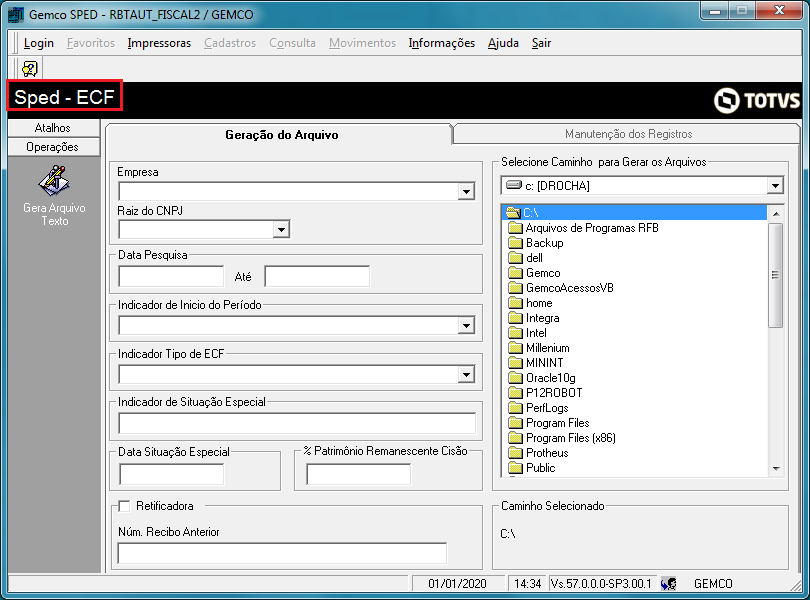Click the Núm. Recibo Anterior field
810x601 pixels.
(282, 553)
